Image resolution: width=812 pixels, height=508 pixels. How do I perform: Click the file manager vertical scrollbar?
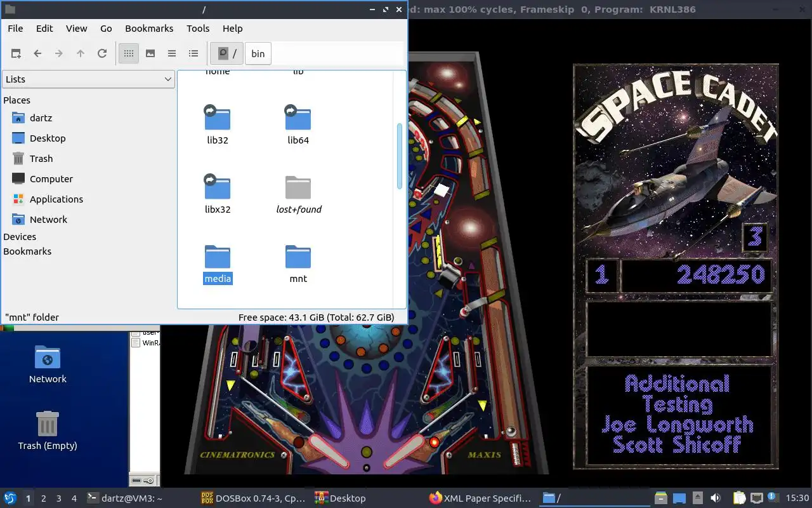400,156
